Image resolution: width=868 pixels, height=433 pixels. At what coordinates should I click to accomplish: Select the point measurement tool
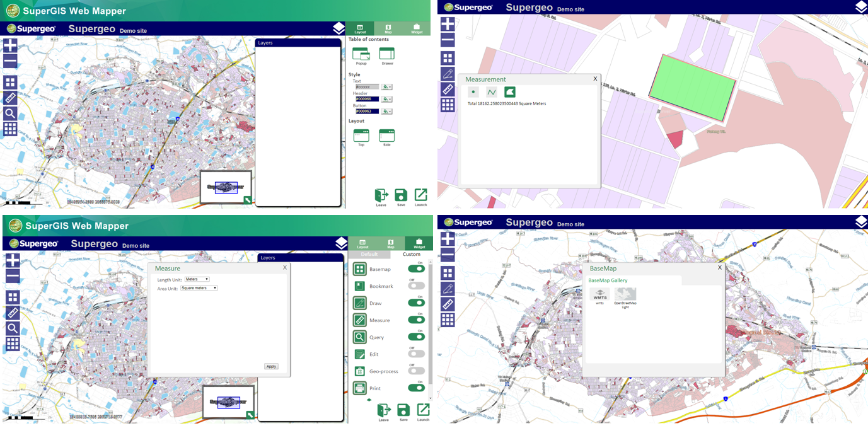[473, 92]
